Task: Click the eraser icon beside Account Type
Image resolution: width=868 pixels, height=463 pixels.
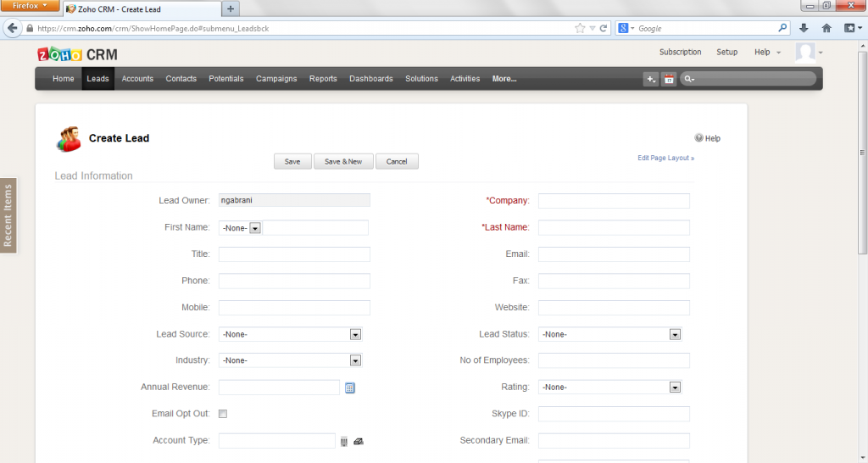Action: [359, 441]
